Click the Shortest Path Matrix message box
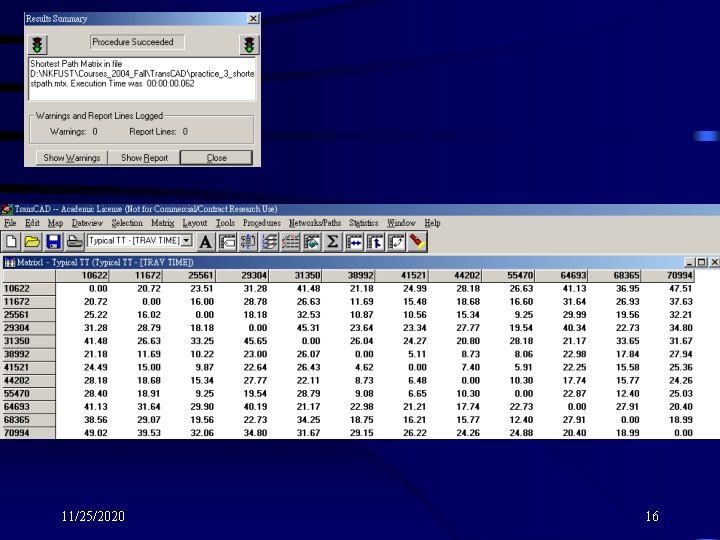Screen dimensions: 720x540 click(142, 79)
